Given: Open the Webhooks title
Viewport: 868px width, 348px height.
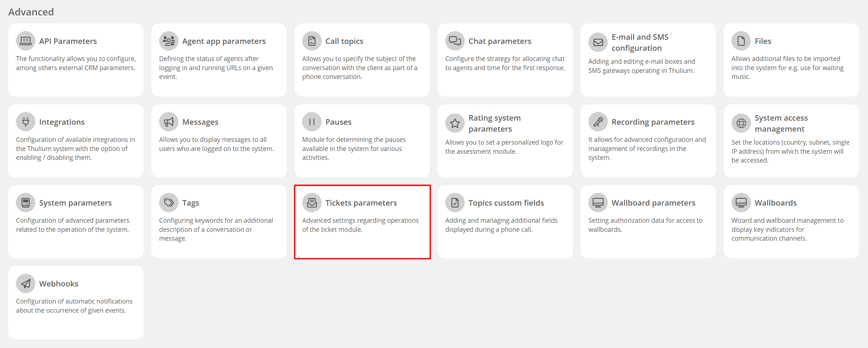Looking at the screenshot, I should pyautogui.click(x=59, y=283).
